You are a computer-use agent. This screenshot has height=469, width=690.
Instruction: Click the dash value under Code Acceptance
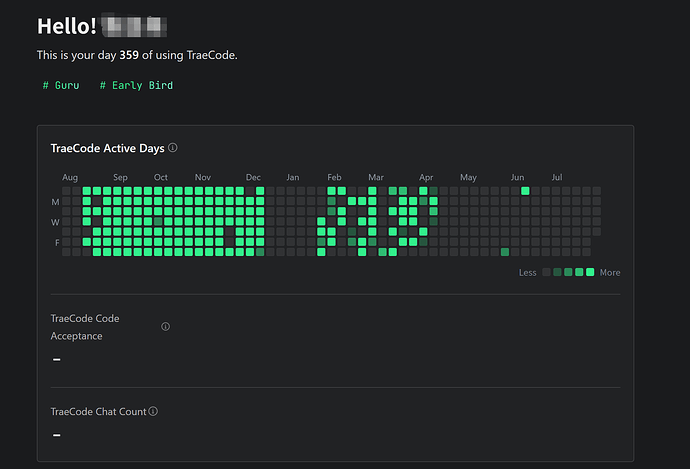57,359
